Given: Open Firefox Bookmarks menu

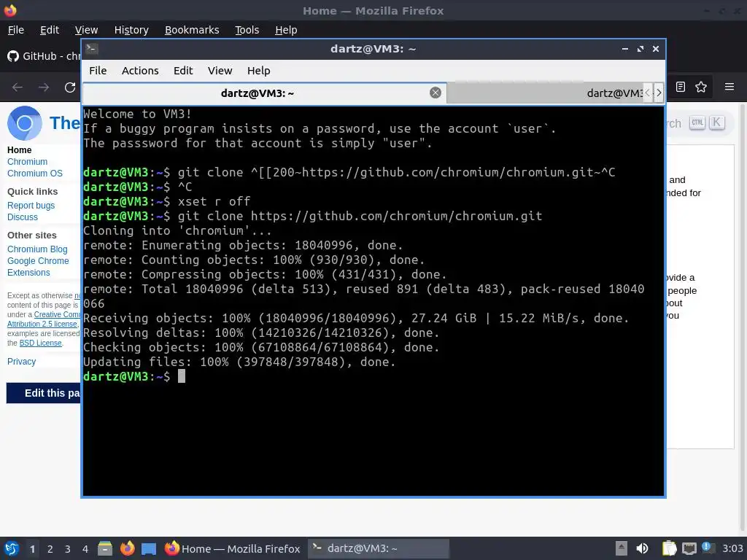Looking at the screenshot, I should pyautogui.click(x=192, y=30).
